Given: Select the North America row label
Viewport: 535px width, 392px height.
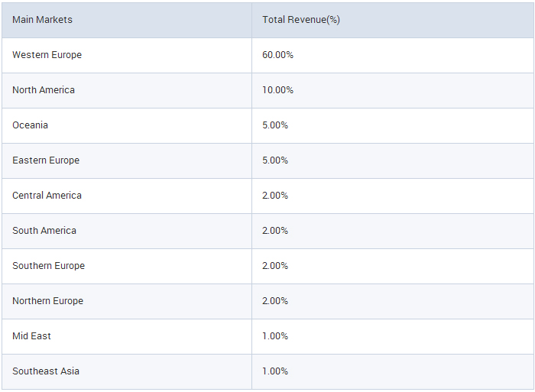Looking at the screenshot, I should [x=44, y=90].
